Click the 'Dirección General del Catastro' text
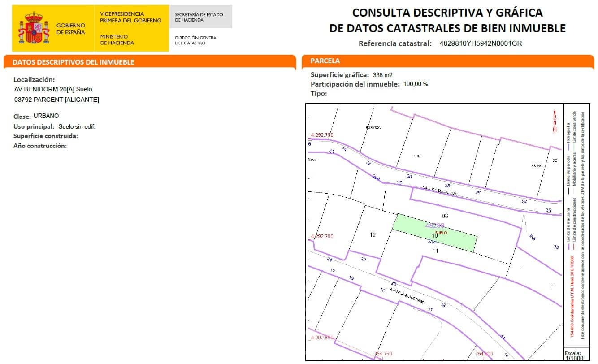The image size is (598, 364). (196, 40)
